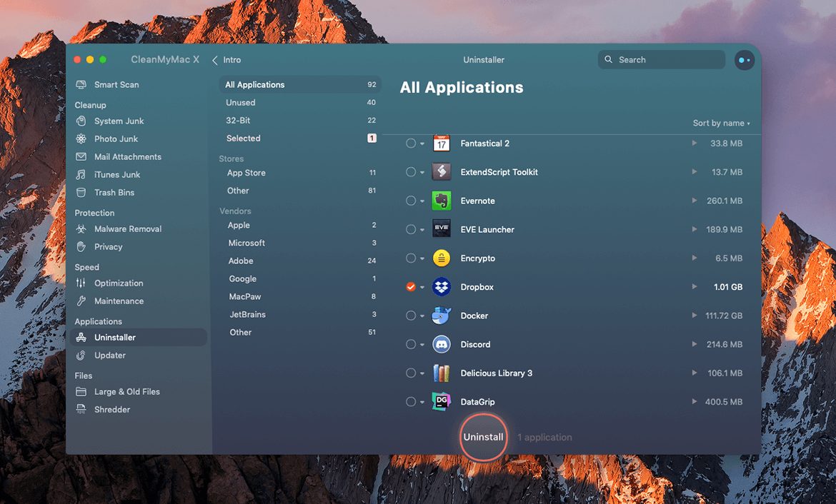Click the Privacy hand icon
This screenshot has width=836, height=504.
click(81, 247)
